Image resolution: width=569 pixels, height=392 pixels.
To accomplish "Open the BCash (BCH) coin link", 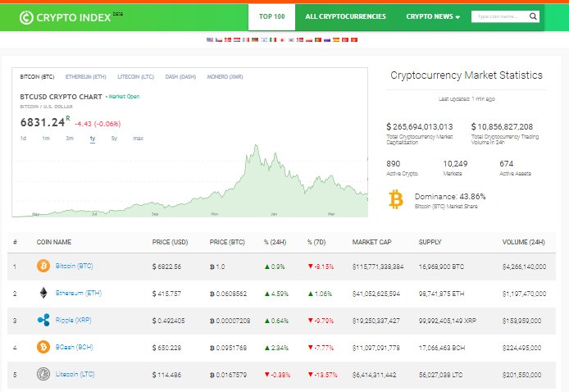I will pos(74,348).
